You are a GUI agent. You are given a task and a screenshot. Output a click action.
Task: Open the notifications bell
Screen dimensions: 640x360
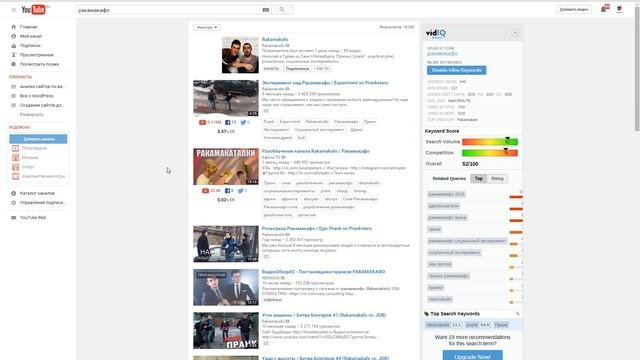604,9
